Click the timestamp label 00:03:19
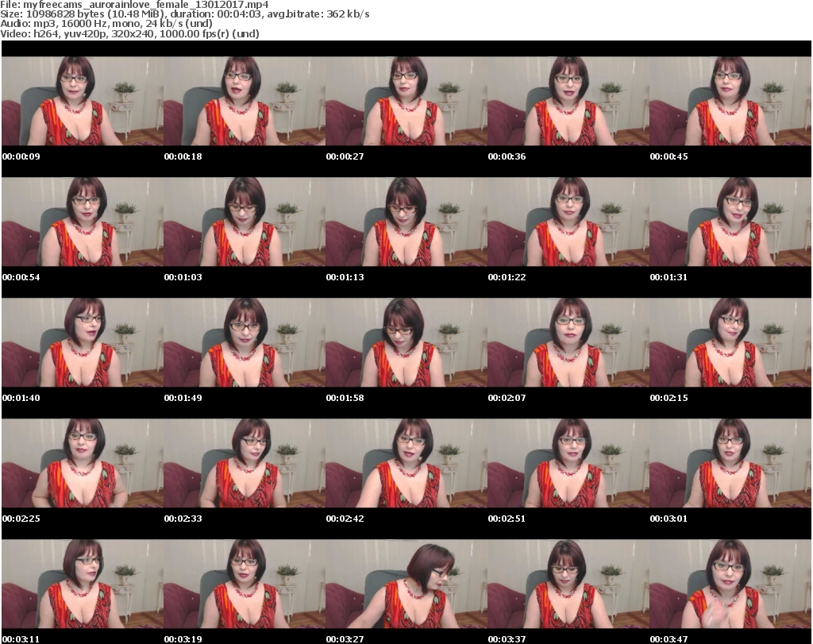 (183, 639)
